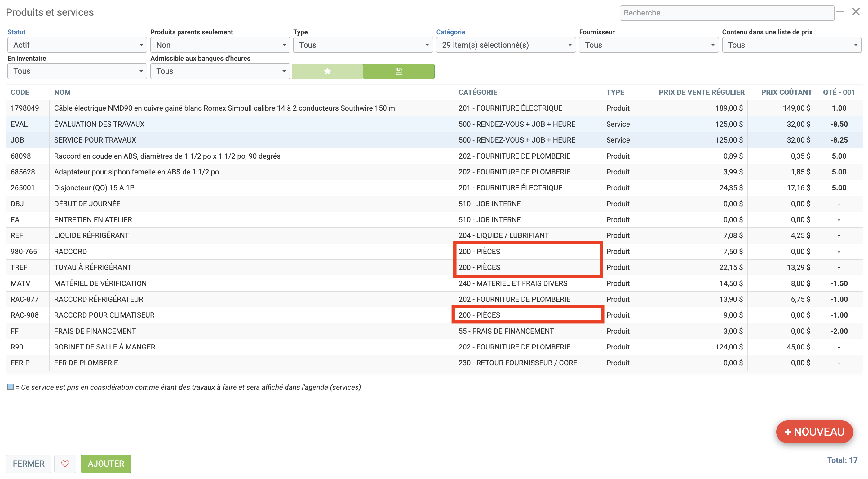Focus the Recherche search field
Screen dimensions: 868x479
point(726,13)
